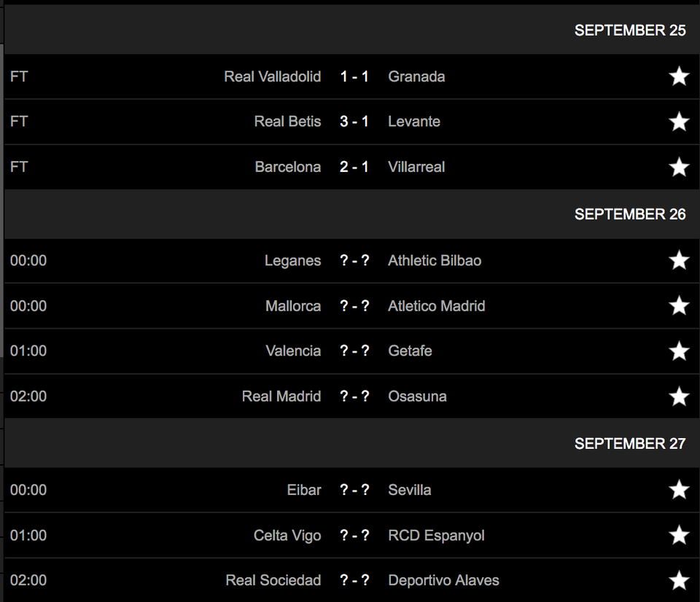The width and height of the screenshot is (700, 602).
Task: Star Real Sociedad vs Deportivo Alaves match
Action: click(679, 580)
